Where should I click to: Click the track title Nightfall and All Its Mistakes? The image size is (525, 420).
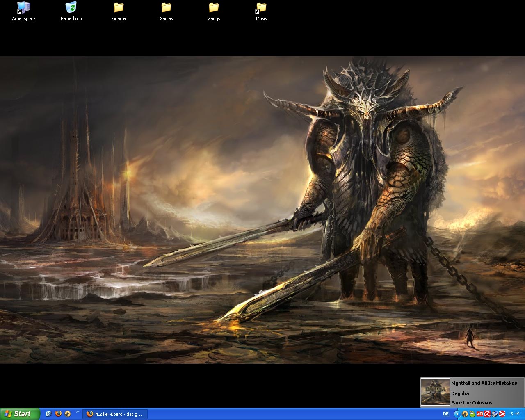[x=484, y=383]
